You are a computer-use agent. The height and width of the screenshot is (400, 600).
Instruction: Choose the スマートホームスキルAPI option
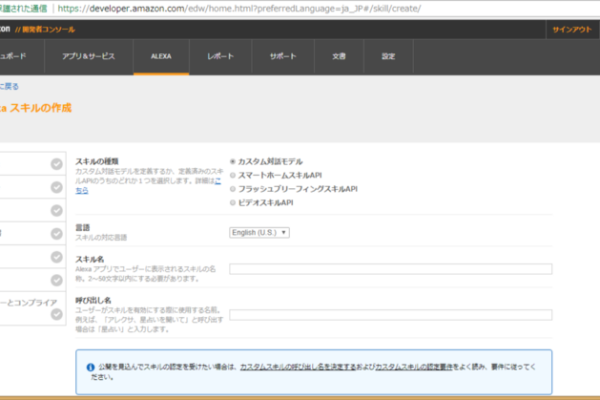[x=233, y=174]
